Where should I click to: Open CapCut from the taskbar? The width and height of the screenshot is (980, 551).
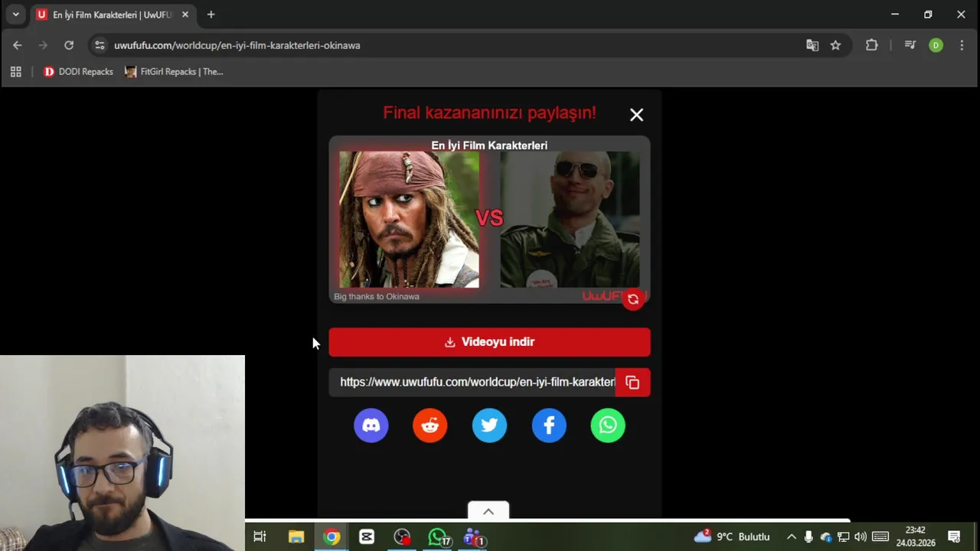point(367,536)
